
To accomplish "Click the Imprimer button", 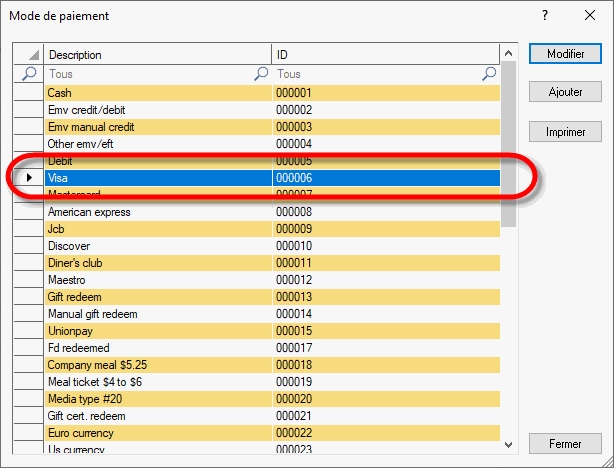I will [565, 131].
